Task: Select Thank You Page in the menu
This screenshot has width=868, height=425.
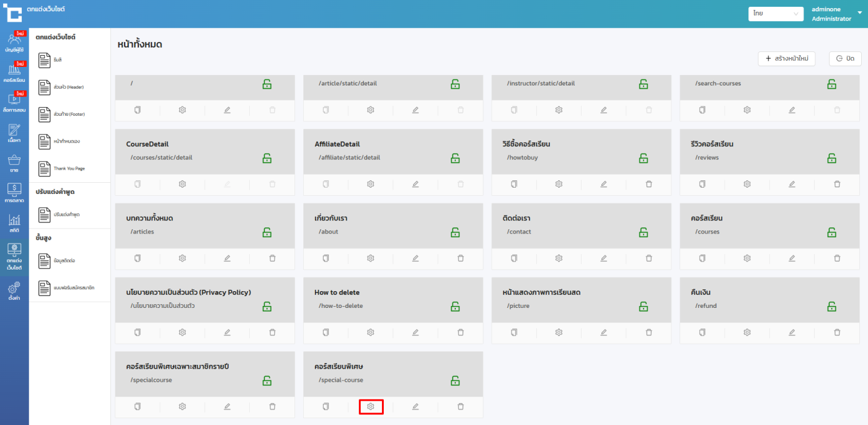Action: click(61, 169)
